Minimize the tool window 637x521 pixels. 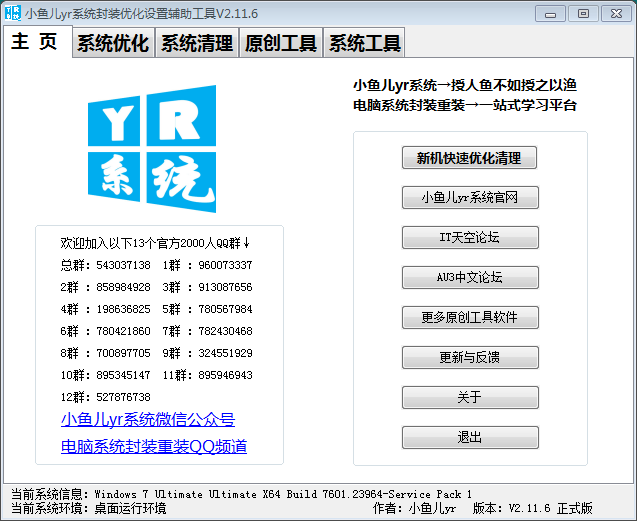pos(550,13)
